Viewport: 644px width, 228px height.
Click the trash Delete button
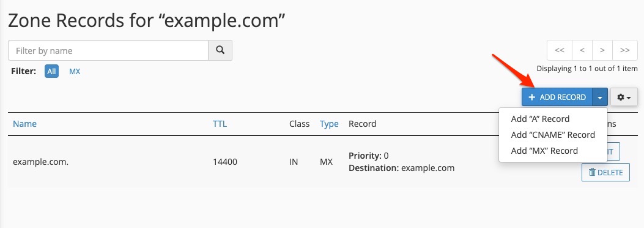coord(605,172)
